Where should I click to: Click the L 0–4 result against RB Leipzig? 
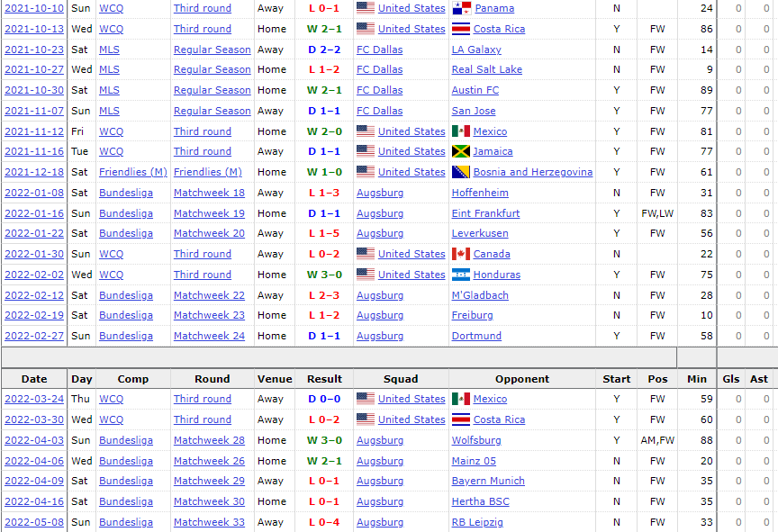point(324,522)
